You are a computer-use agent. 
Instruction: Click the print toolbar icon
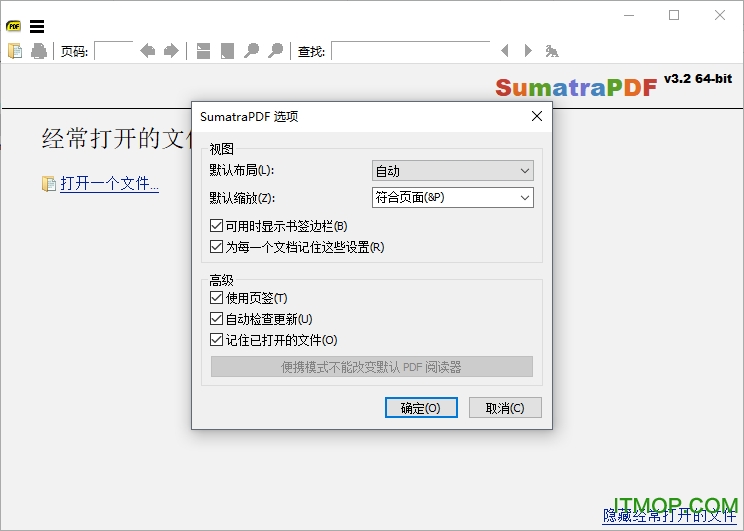pyautogui.click(x=38, y=51)
